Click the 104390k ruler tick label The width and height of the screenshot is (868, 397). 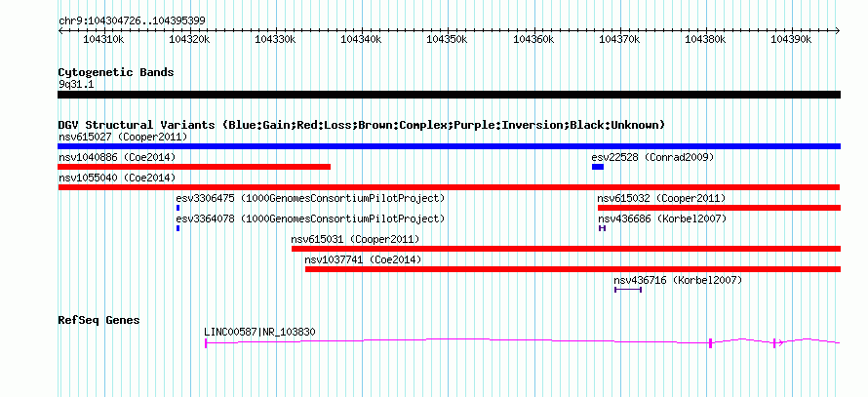coord(791,39)
